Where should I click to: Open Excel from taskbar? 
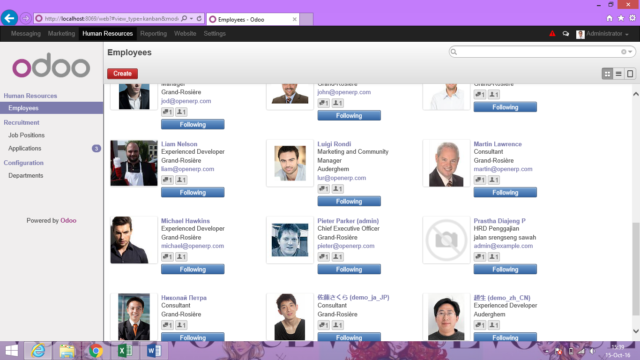point(124,351)
